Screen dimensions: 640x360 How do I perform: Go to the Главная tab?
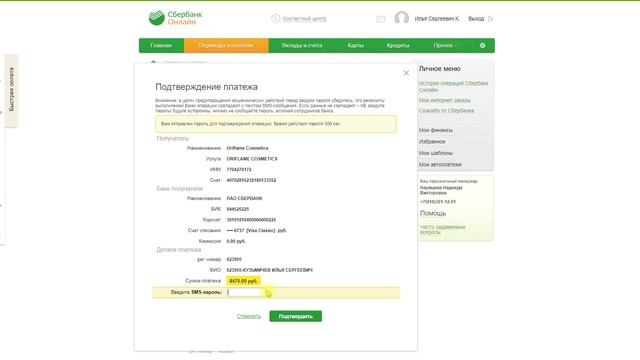point(161,45)
